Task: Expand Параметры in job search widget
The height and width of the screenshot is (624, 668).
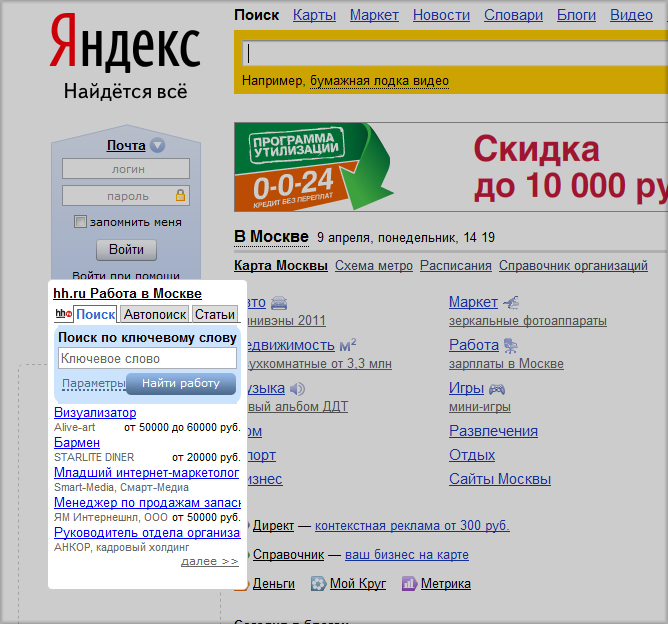Action: [x=93, y=384]
